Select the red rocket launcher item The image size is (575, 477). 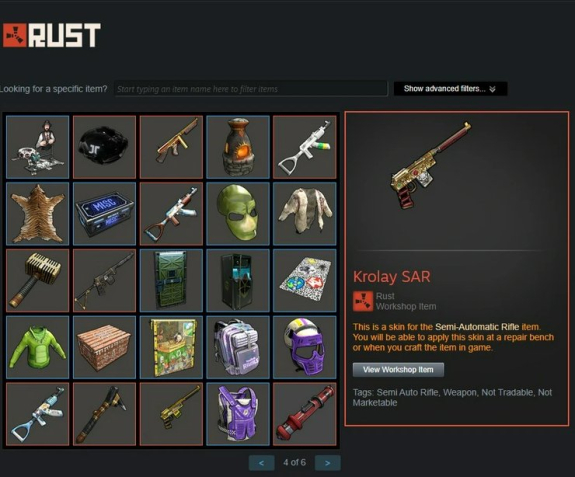point(305,414)
